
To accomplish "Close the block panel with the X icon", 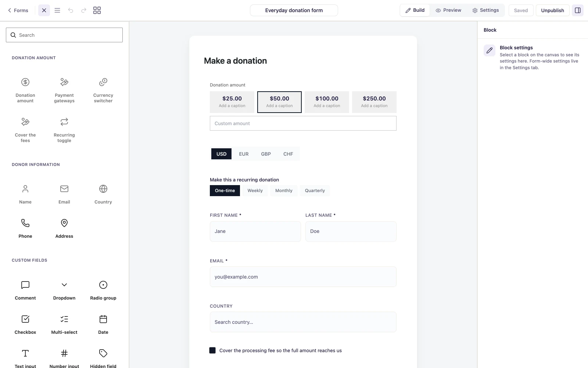I will point(44,10).
